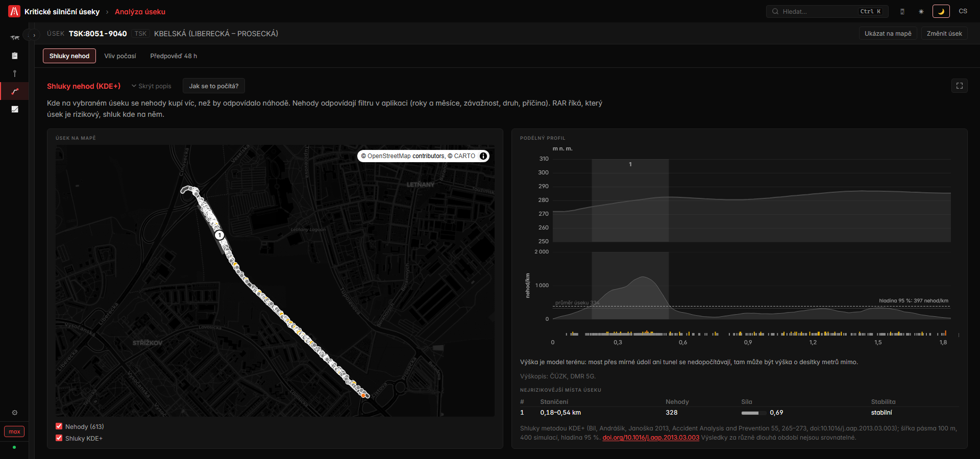980x459 pixels.
Task: Click the TSK source badge
Action: [140, 34]
